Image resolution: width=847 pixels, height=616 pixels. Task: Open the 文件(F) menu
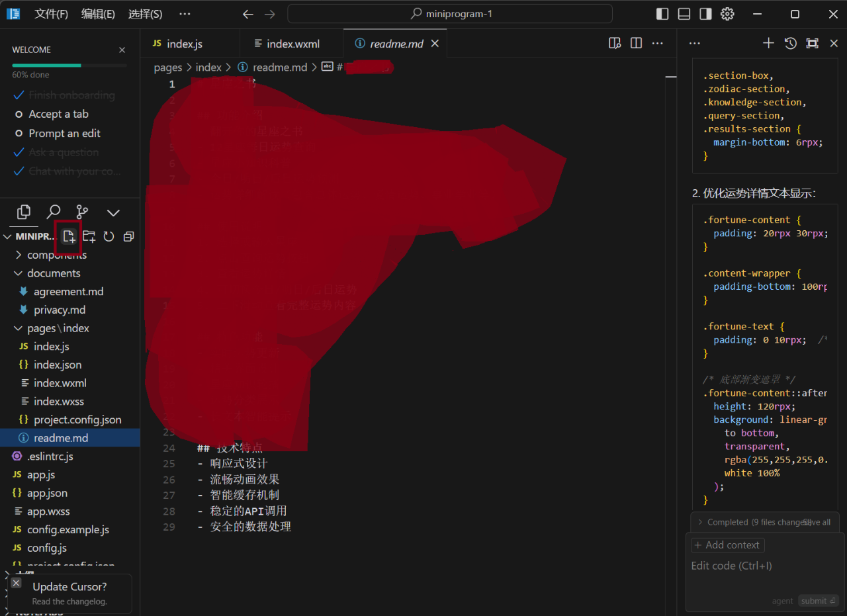pyautogui.click(x=51, y=14)
